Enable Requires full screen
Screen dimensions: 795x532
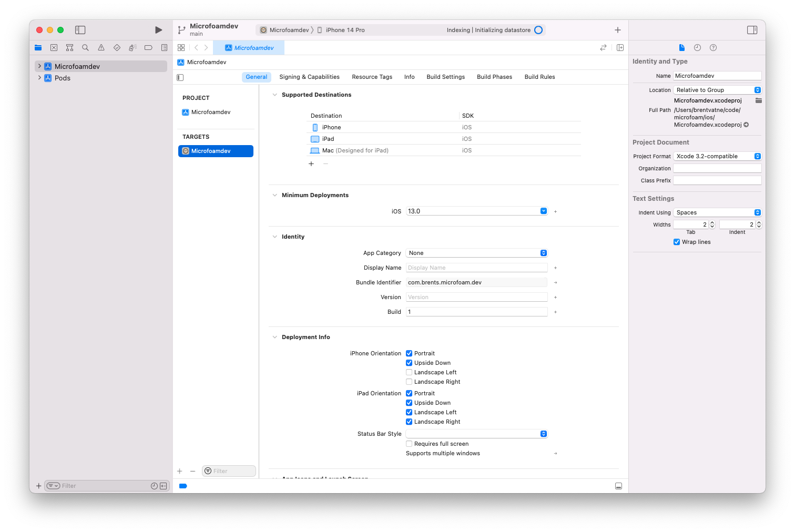tap(409, 444)
